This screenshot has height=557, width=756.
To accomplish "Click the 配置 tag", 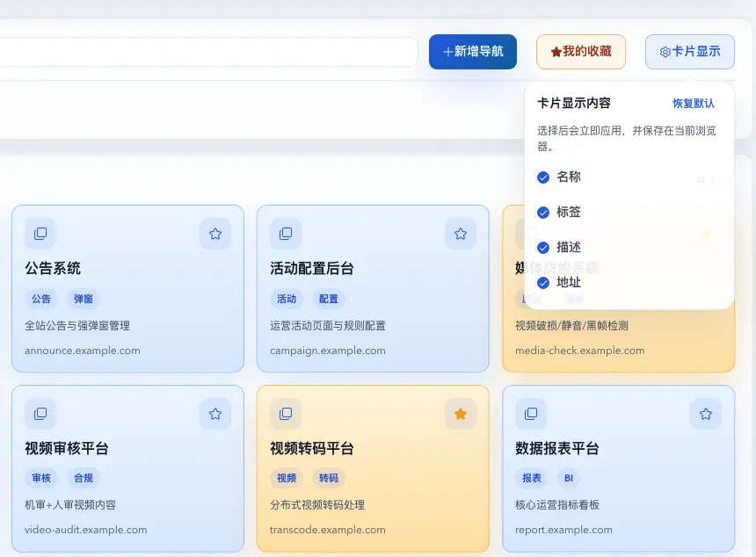I will (x=329, y=299).
